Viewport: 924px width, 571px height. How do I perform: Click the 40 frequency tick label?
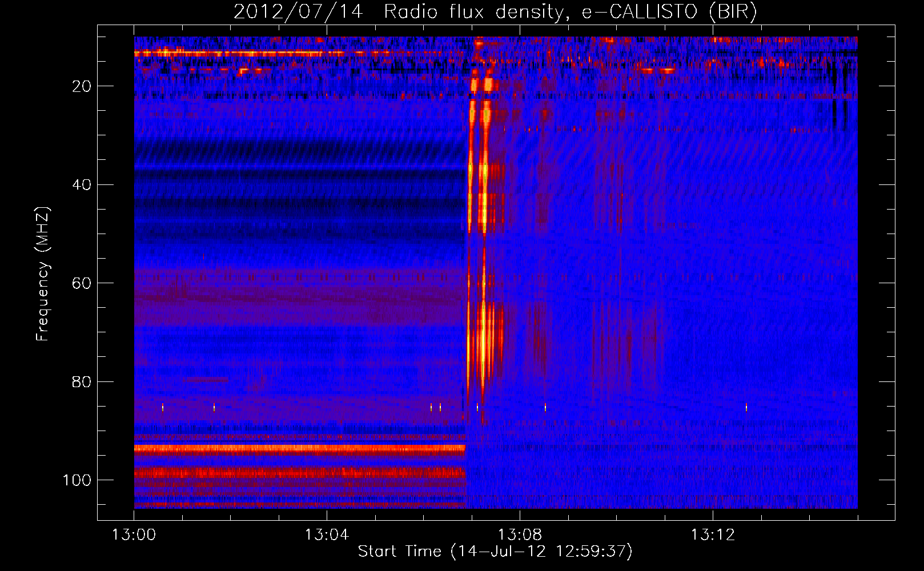[82, 184]
